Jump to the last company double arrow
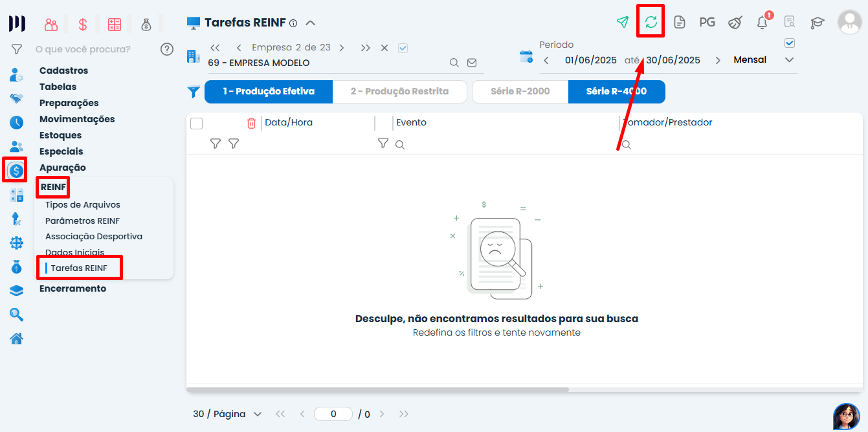The width and height of the screenshot is (868, 432). pos(366,48)
